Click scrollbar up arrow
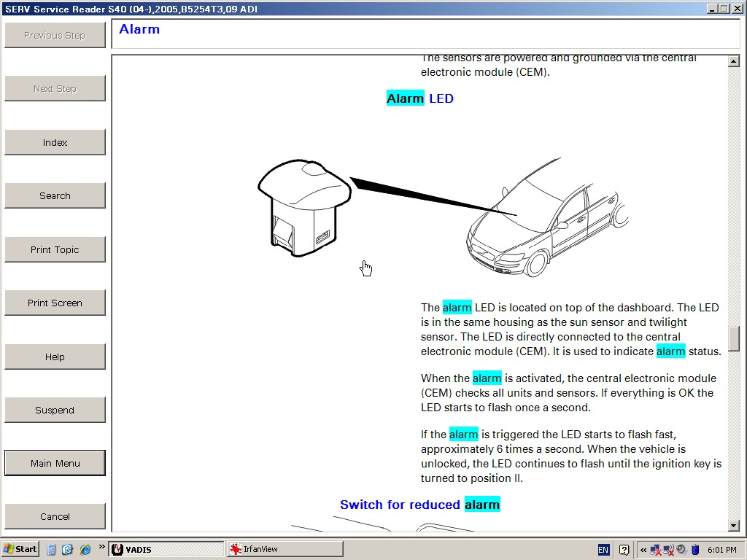The width and height of the screenshot is (747, 560). (x=734, y=61)
